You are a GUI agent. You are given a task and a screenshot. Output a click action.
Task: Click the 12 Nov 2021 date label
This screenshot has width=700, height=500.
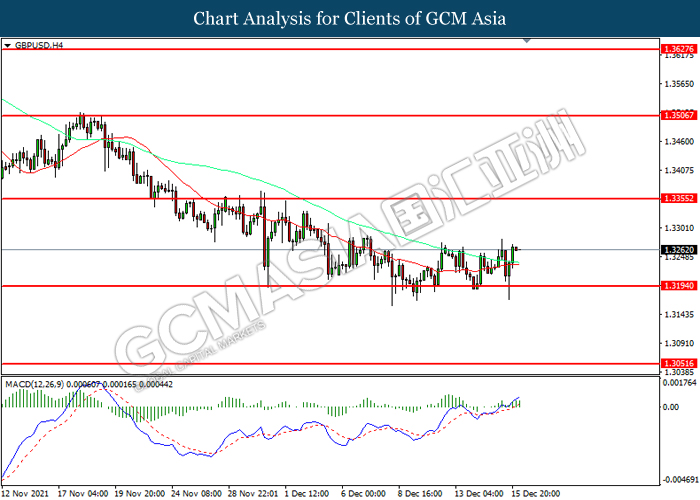(25, 494)
